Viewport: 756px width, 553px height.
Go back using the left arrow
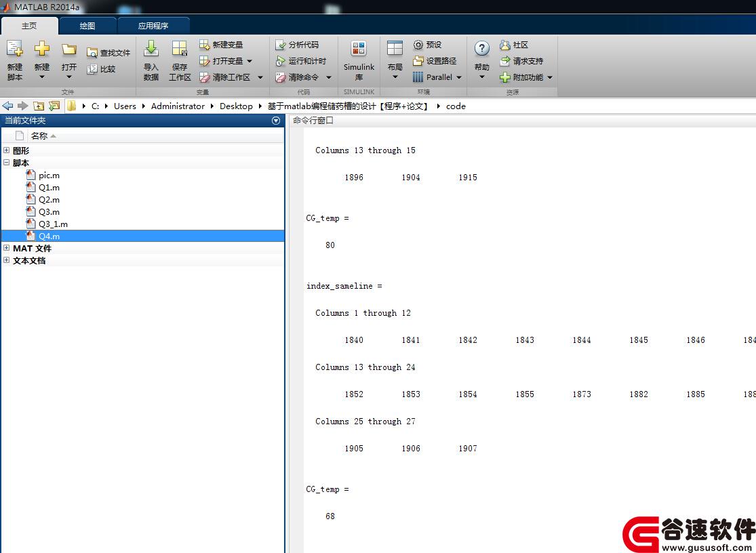point(7,106)
